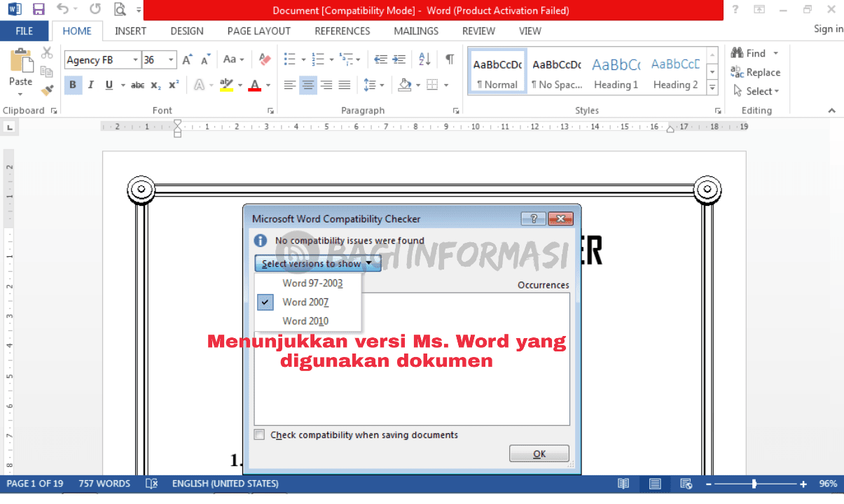The height and width of the screenshot is (504, 844).
Task: Select the Bold formatting icon
Action: click(x=73, y=85)
